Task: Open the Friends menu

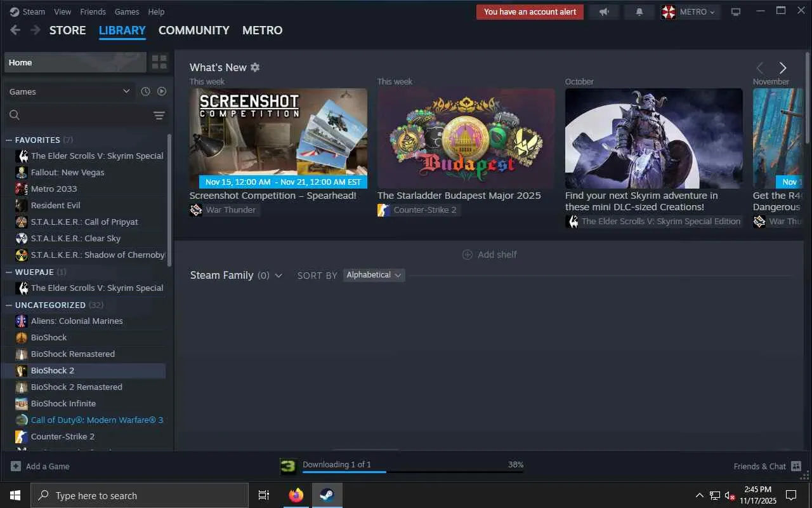Action: click(x=93, y=11)
